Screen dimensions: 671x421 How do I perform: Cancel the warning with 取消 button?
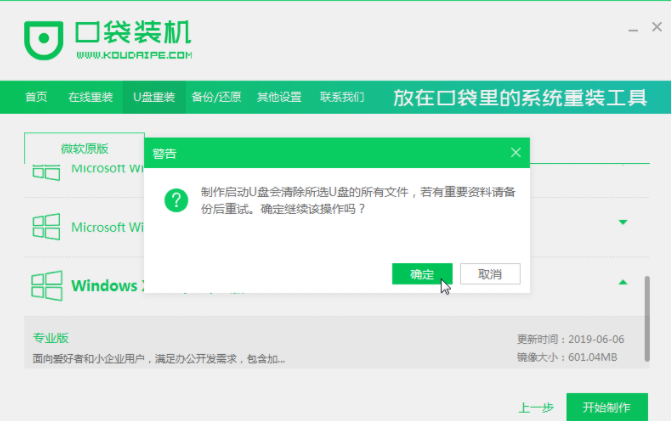[x=490, y=274]
